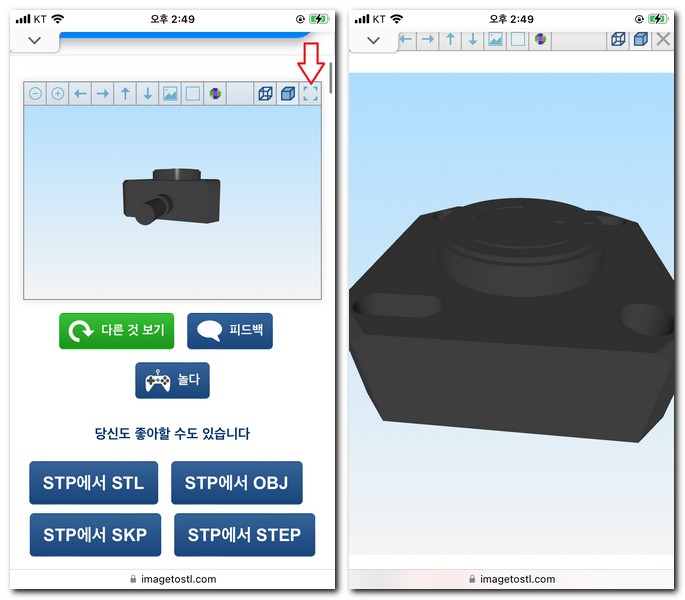The width and height of the screenshot is (685, 600).
Task: Click zoom in icon in left viewer toolbar
Action: pyautogui.click(x=58, y=94)
